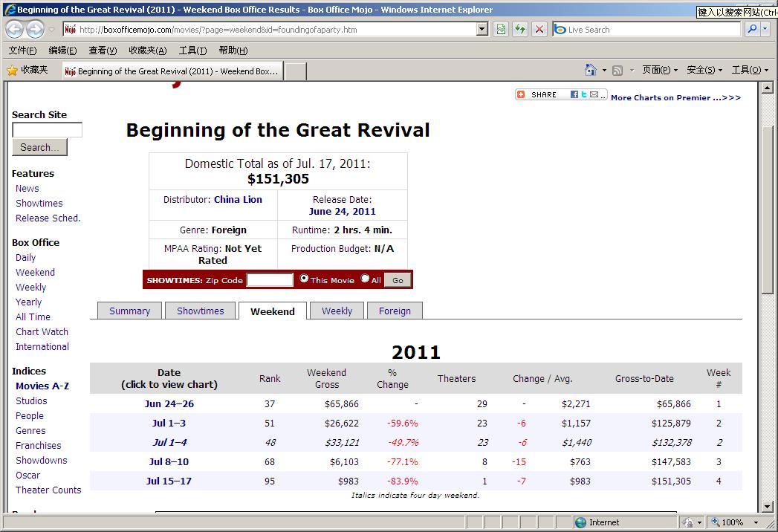778x532 pixels.
Task: Select the "All" showtimes radio button
Action: tap(365, 279)
